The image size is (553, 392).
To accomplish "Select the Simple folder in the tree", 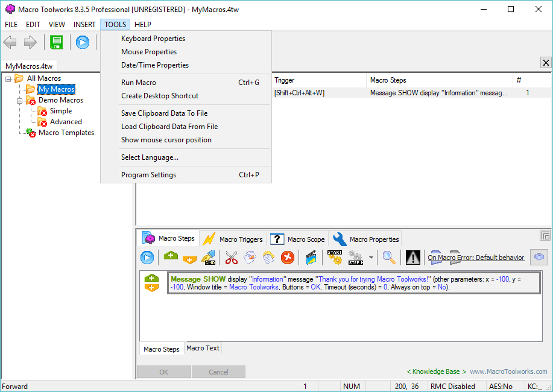I will click(61, 111).
